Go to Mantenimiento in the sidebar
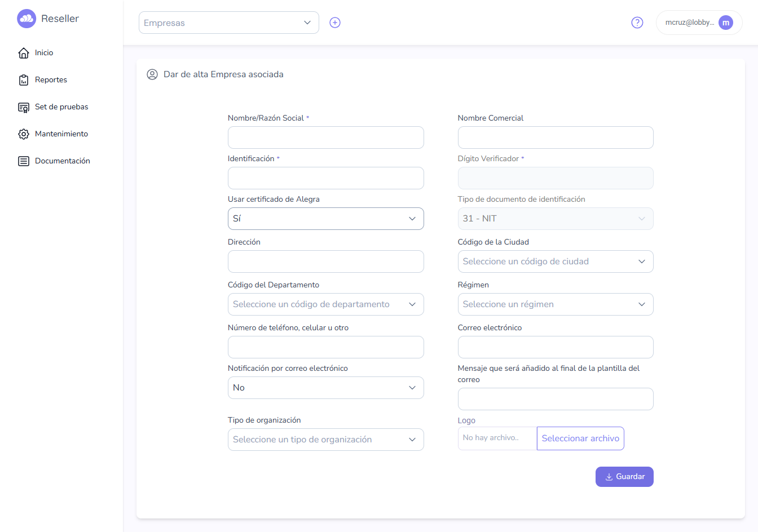This screenshot has width=758, height=532. coord(61,134)
